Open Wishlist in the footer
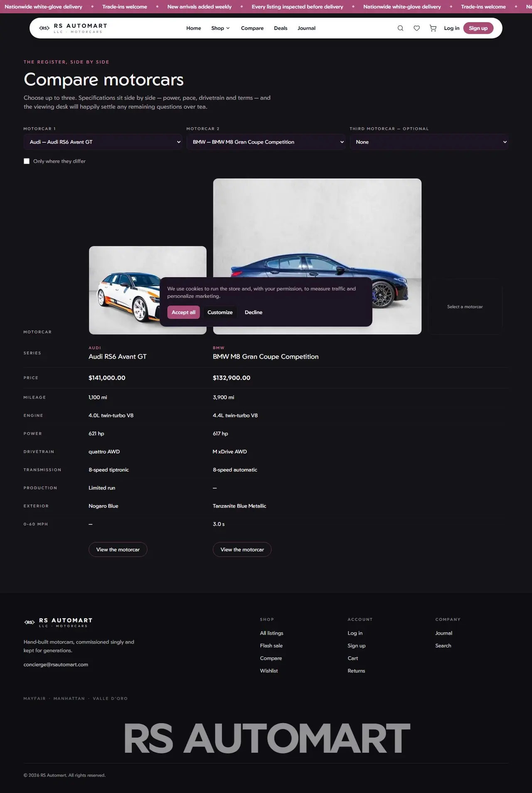The image size is (532, 793). pos(268,671)
